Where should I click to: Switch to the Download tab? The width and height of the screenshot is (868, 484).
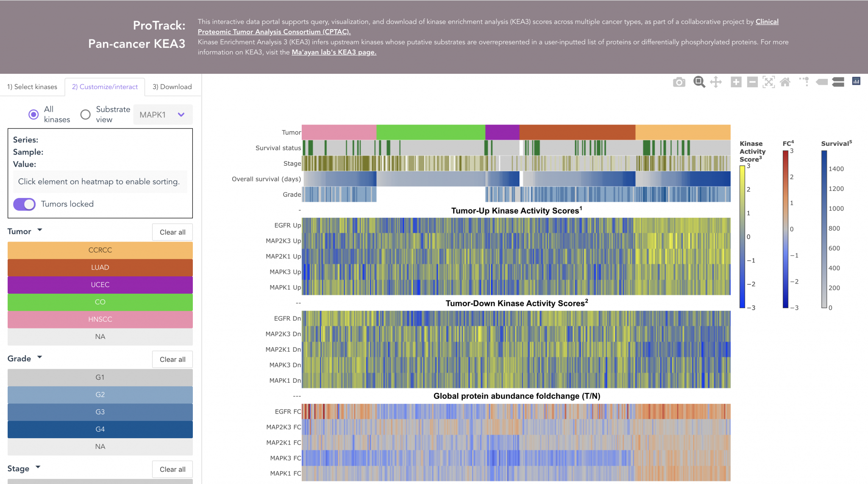pyautogui.click(x=172, y=87)
